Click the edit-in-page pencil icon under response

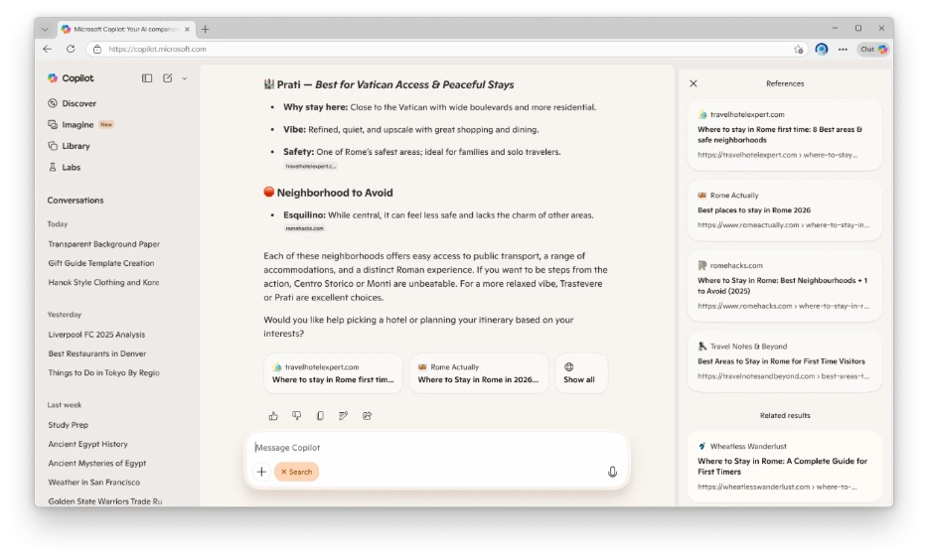[343, 416]
